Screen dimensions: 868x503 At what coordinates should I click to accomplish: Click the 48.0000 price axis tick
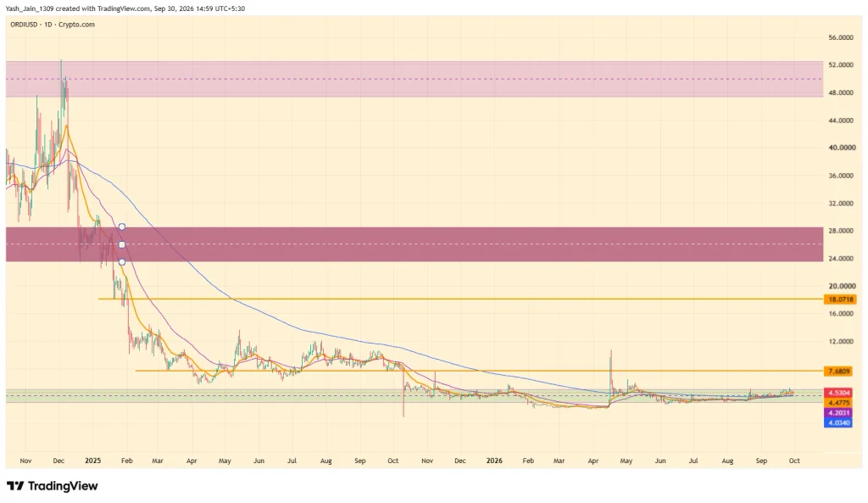(840, 92)
